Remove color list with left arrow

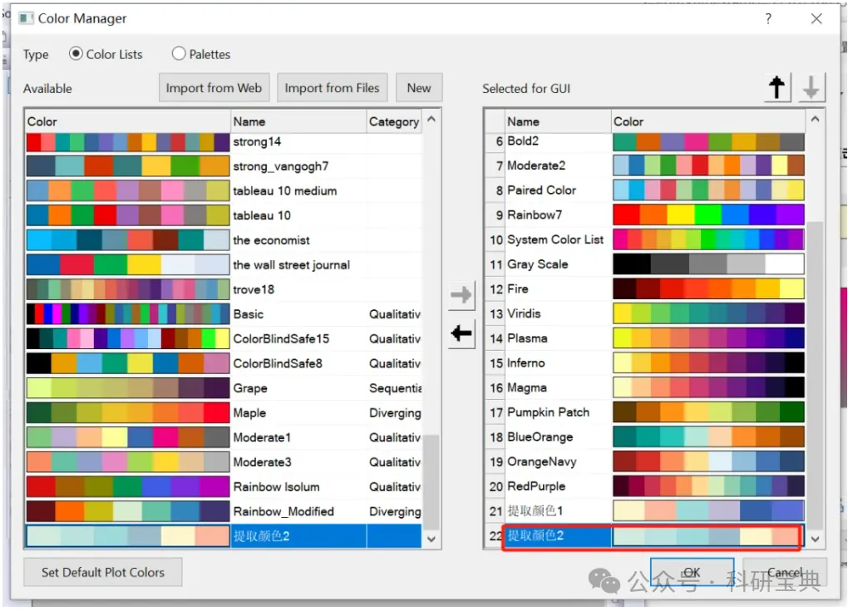click(461, 333)
